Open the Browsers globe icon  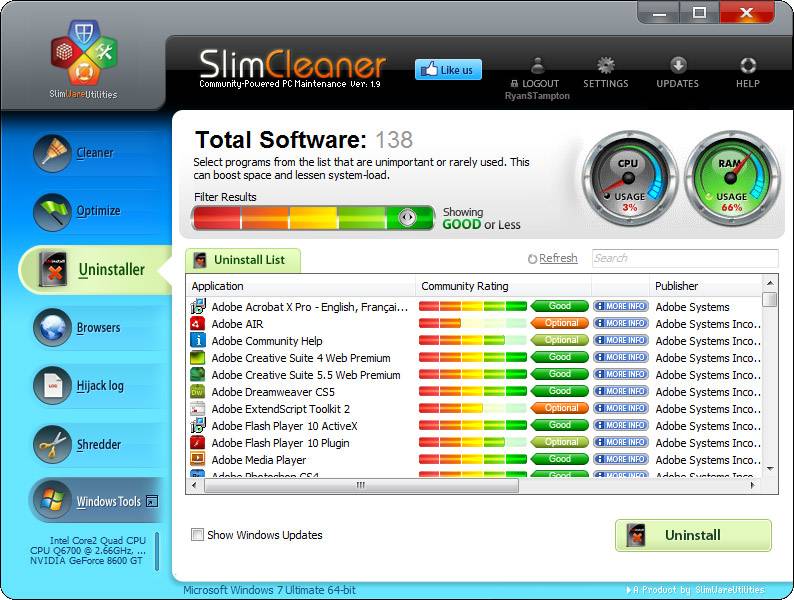click(52, 328)
